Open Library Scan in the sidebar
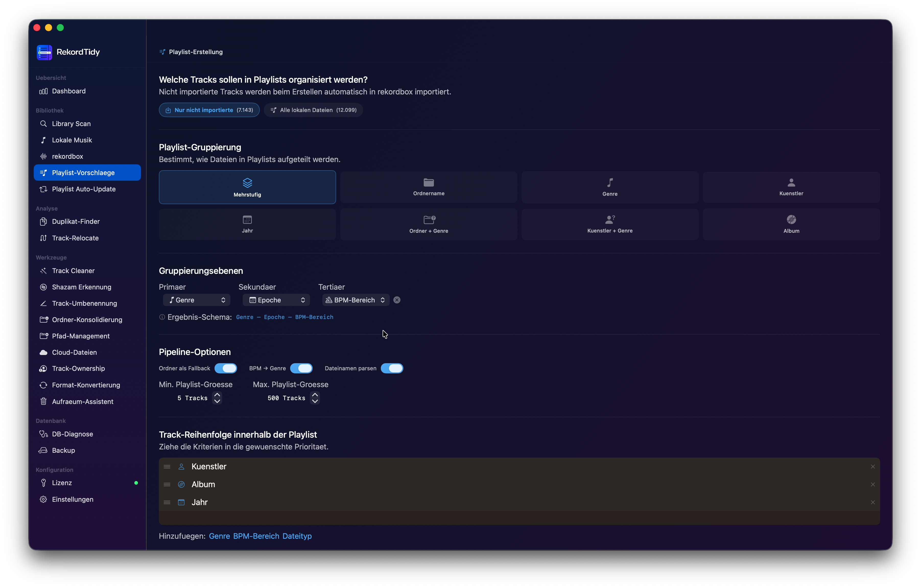This screenshot has width=921, height=588. pos(87,124)
